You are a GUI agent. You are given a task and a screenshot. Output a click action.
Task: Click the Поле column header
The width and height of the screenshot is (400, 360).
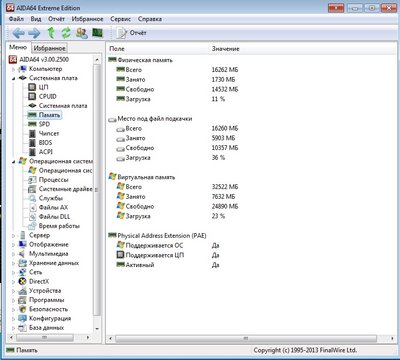117,49
